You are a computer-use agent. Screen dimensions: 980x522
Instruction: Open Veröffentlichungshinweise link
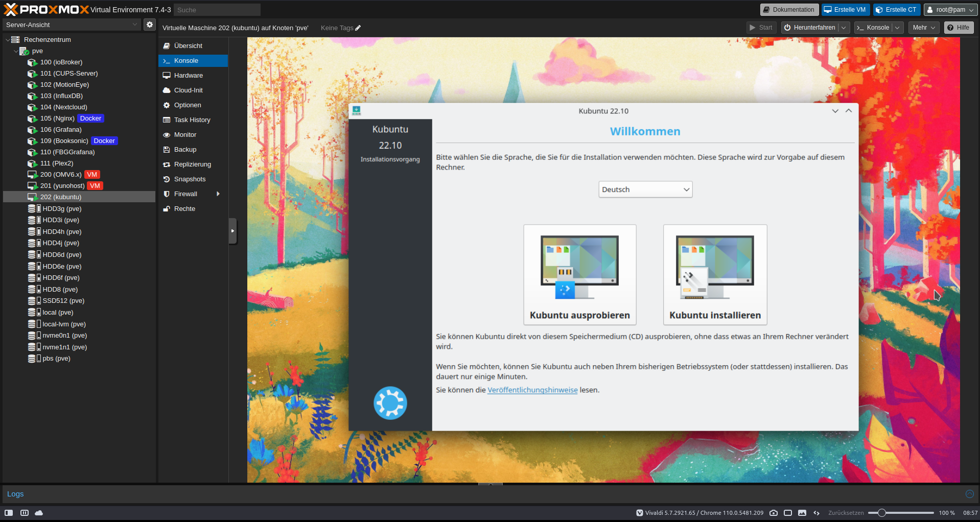tap(532, 390)
